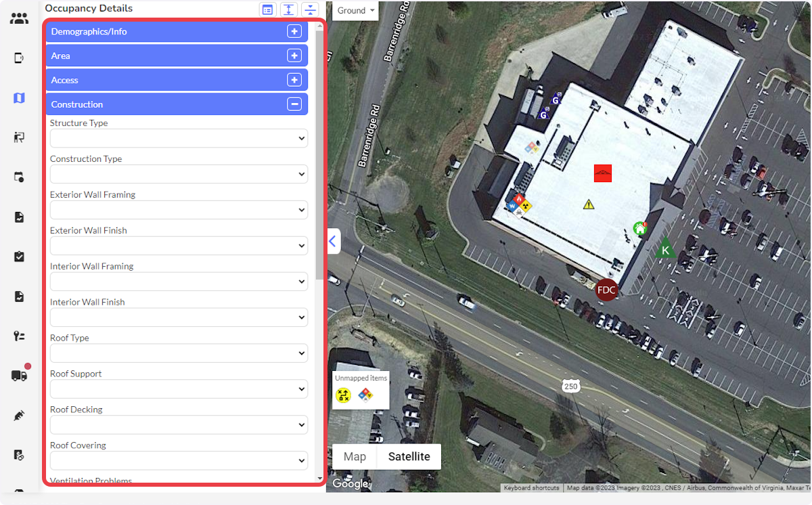Viewport: 812px width, 505px height.
Task: Open the Roof Type dropdown
Action: click(x=179, y=353)
